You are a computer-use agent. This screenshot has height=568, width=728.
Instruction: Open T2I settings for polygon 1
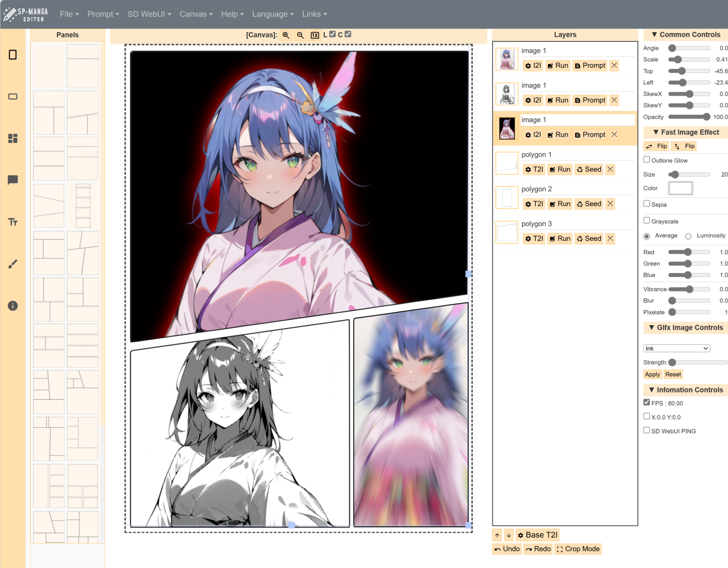(x=534, y=169)
